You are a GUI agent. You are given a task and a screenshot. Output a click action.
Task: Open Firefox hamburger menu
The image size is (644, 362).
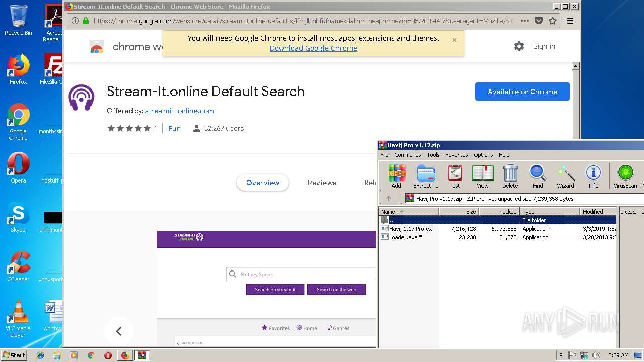tap(570, 21)
